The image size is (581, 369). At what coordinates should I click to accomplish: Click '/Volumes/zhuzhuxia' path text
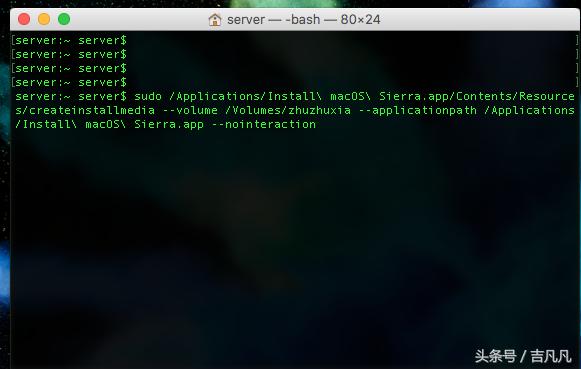tap(288, 110)
